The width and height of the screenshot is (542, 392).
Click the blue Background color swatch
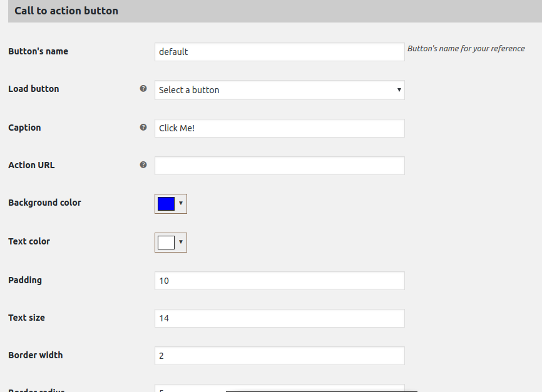[x=166, y=204]
